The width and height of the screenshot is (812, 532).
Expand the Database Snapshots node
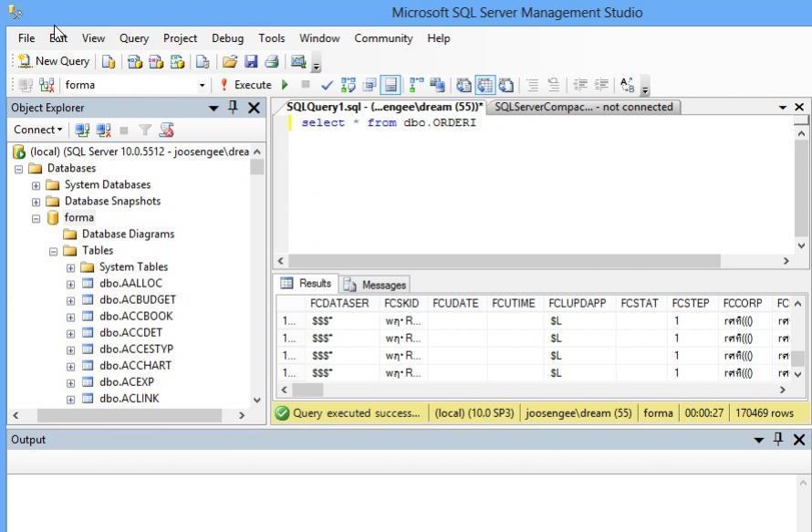[x=36, y=202]
